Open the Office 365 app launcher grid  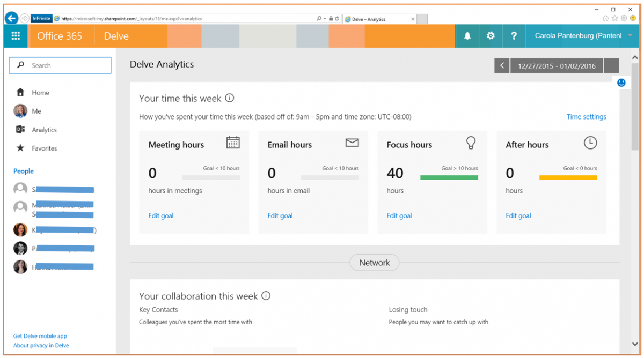16,36
